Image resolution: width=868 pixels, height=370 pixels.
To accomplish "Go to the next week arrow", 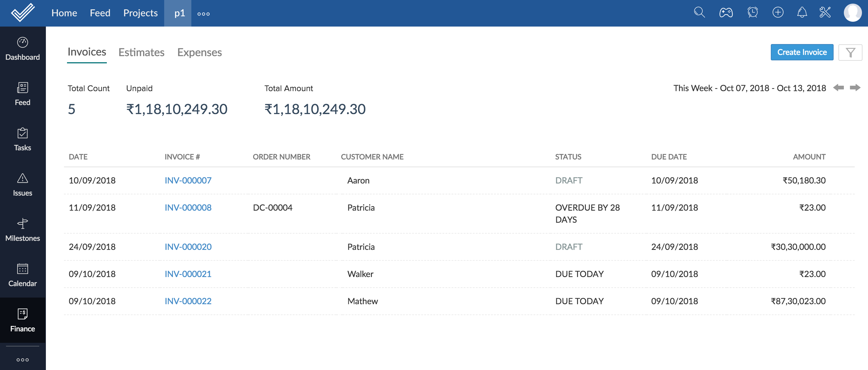I will [855, 88].
